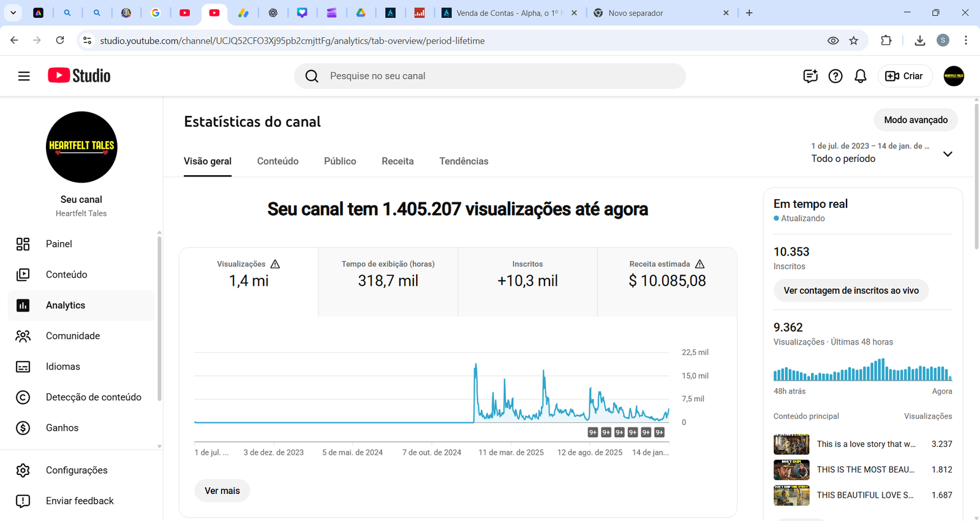Switch to the Tendências tab
Viewport: 980px width, 521px height.
(x=464, y=161)
